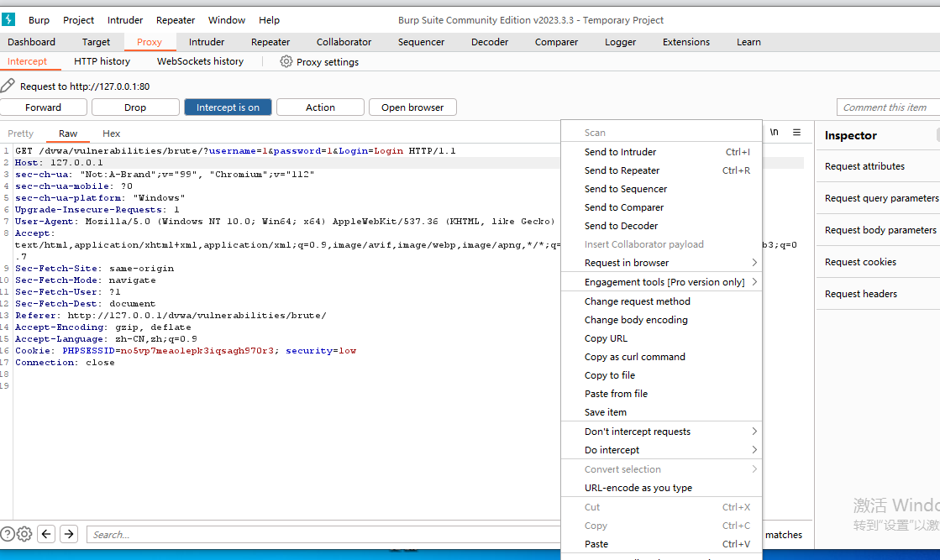Open the Window menu

[x=227, y=20]
